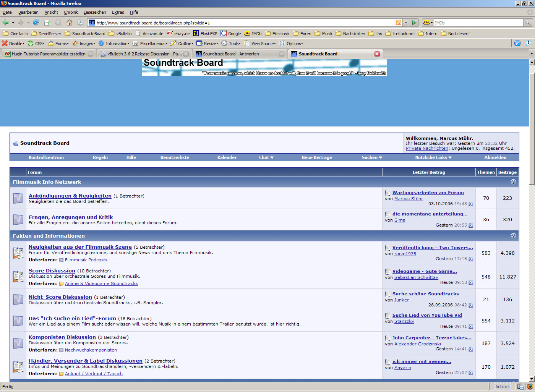Click the history clock icon in navigation toolbar
This screenshot has height=392, width=535.
(80, 23)
